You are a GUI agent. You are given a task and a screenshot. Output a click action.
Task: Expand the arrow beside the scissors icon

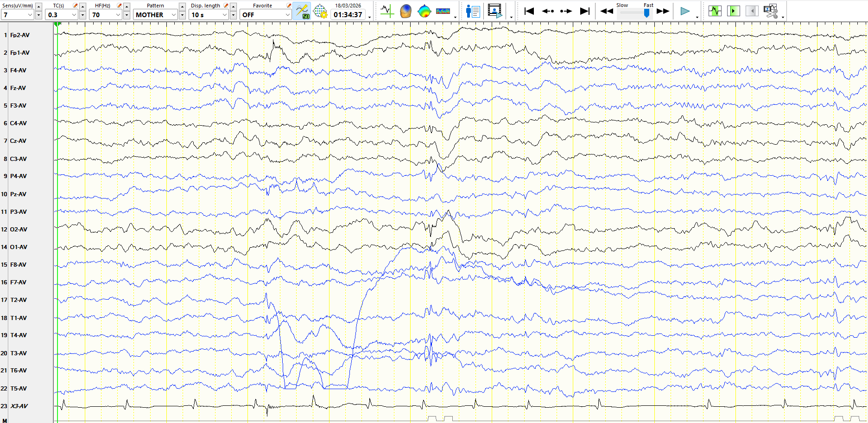(x=783, y=17)
